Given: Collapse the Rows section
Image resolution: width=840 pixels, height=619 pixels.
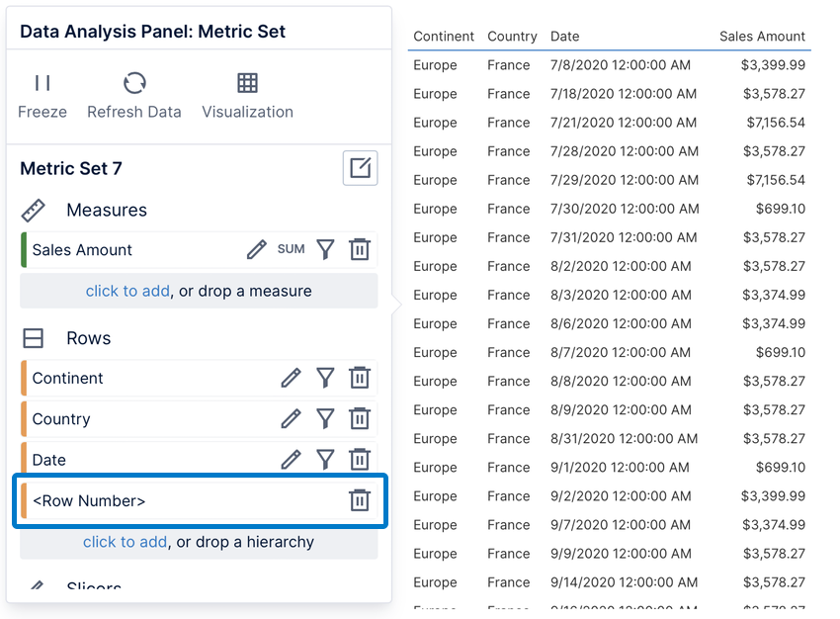Looking at the screenshot, I should (33, 337).
